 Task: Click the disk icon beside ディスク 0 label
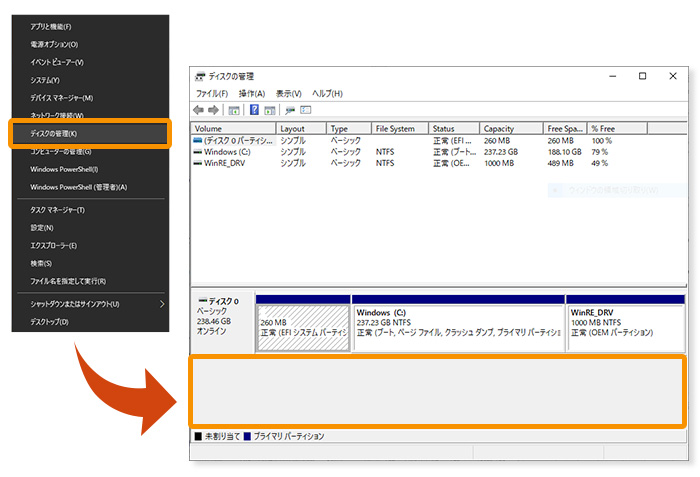coord(203,300)
